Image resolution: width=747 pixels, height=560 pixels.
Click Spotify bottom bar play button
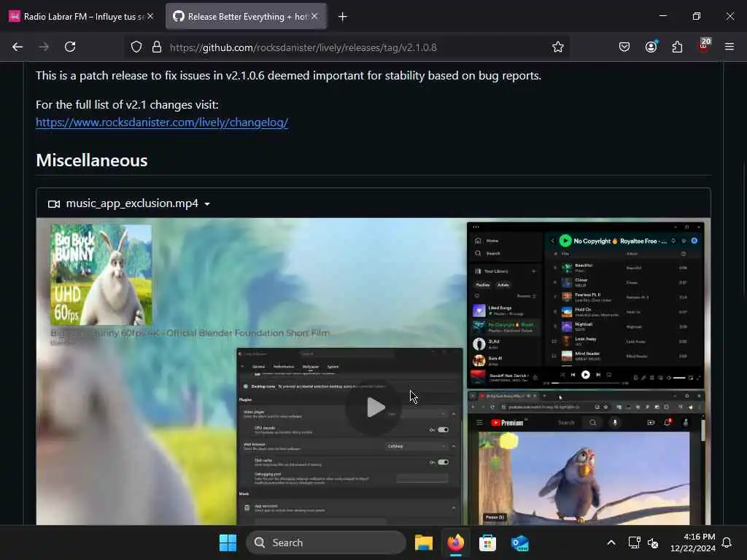click(x=586, y=375)
